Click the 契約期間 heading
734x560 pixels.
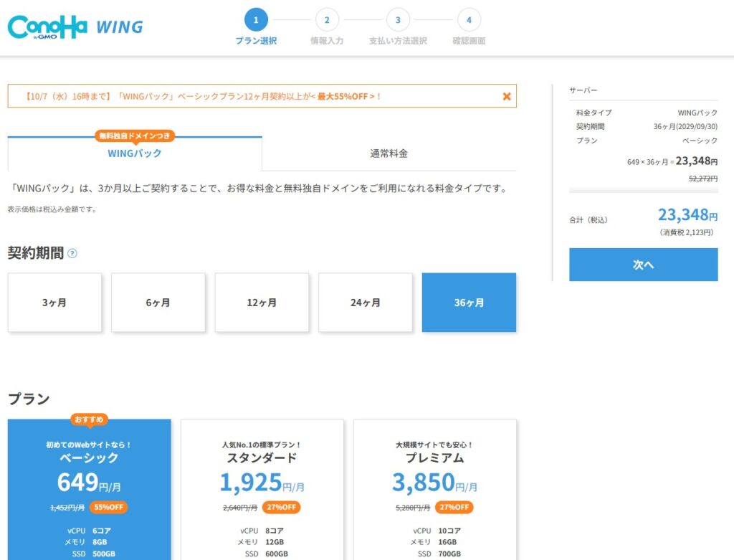click(x=36, y=253)
